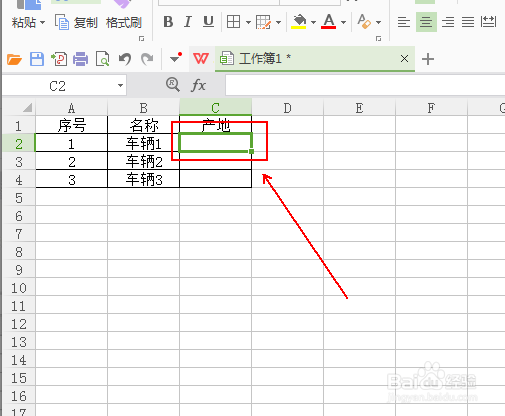Align text right
The image size is (505, 416).
[448, 22]
